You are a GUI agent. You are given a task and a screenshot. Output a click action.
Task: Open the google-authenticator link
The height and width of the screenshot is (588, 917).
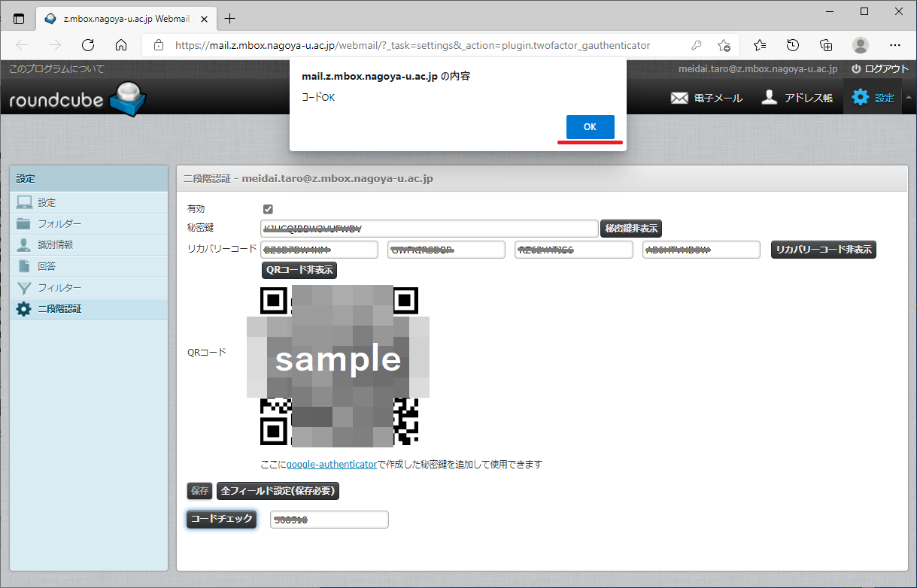(331, 465)
